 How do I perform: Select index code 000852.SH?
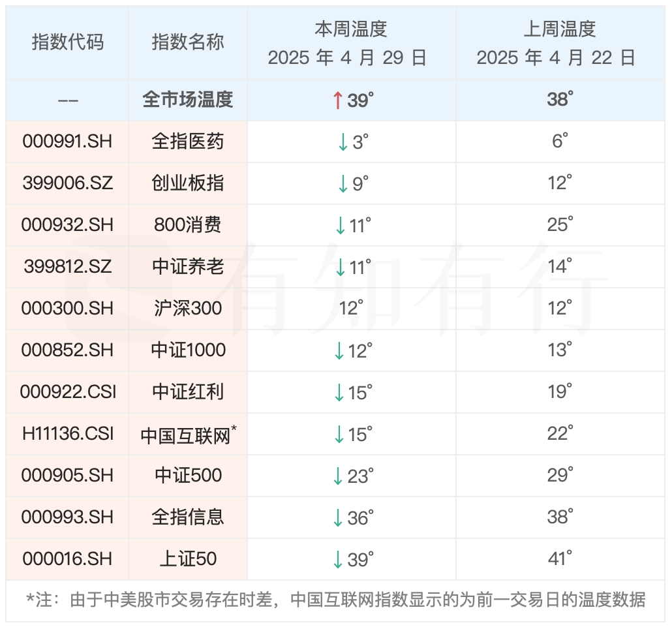coord(67,350)
